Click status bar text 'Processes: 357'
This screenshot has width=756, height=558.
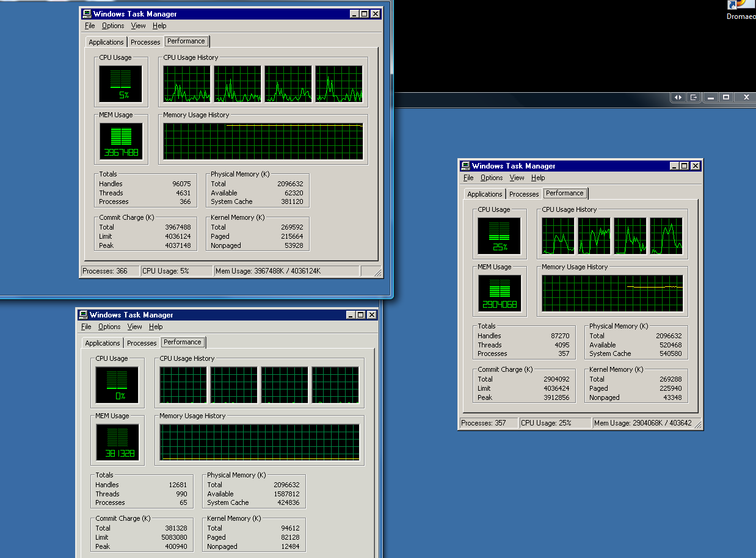click(484, 423)
